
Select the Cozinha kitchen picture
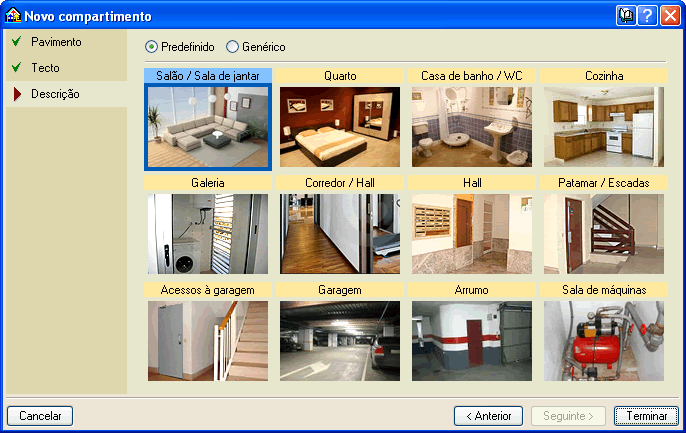pos(604,127)
